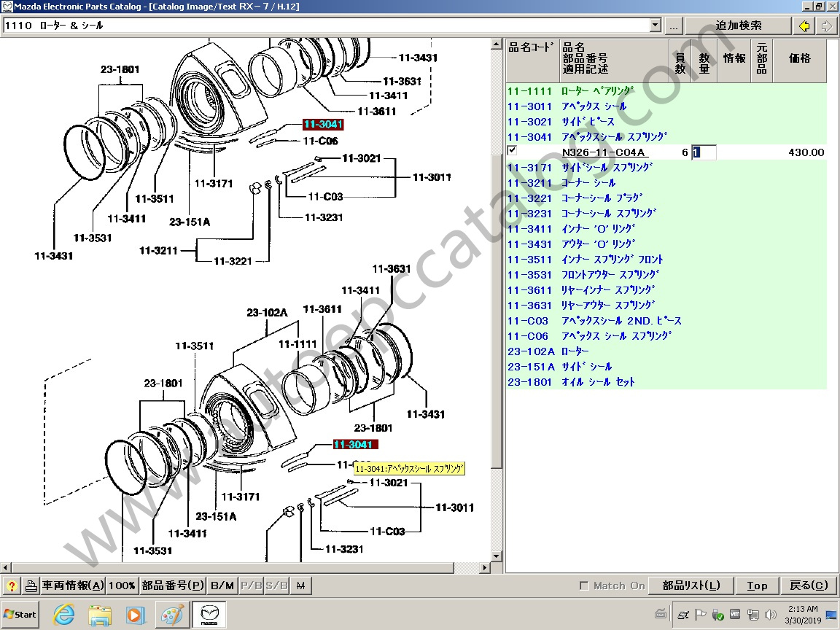Expand the section dropdown showing 1110

(x=656, y=26)
